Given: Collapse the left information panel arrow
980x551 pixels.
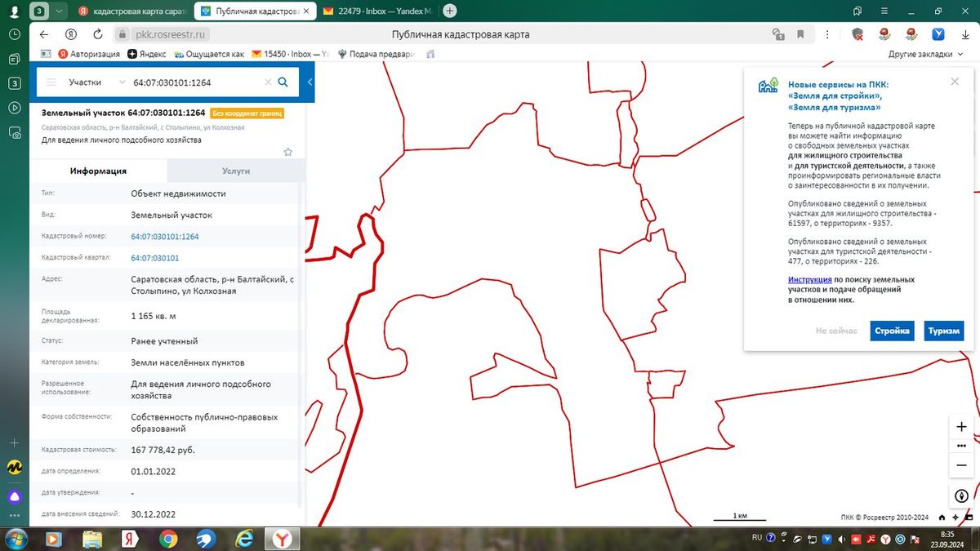Looking at the screenshot, I should point(310,82).
